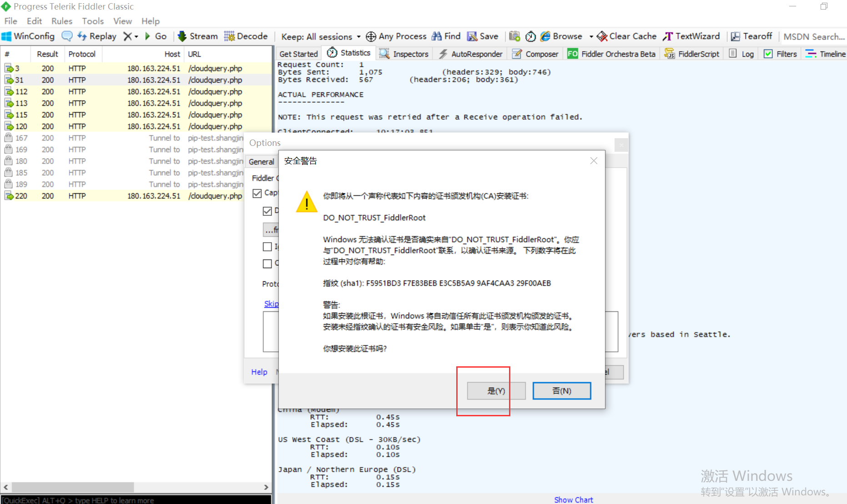Click 否(N) to decline the certificate

point(562,391)
